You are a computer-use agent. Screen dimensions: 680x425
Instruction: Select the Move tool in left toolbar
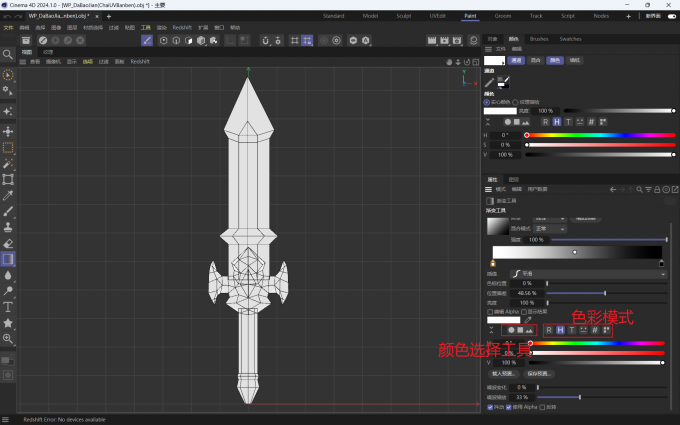pos(8,131)
